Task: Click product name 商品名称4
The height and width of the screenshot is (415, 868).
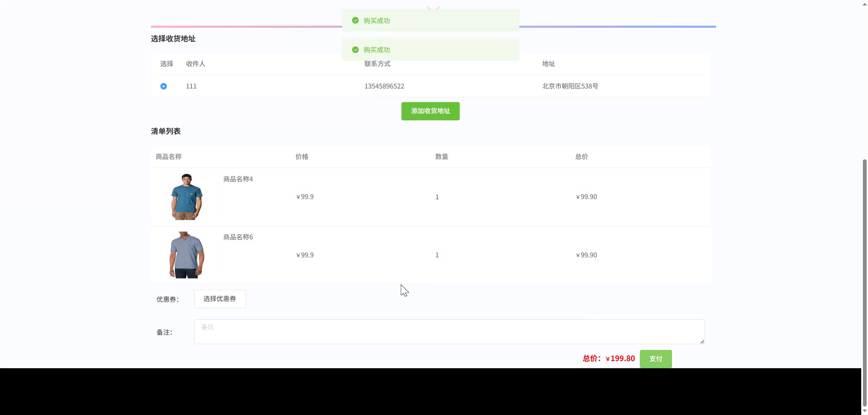Action: point(238,179)
